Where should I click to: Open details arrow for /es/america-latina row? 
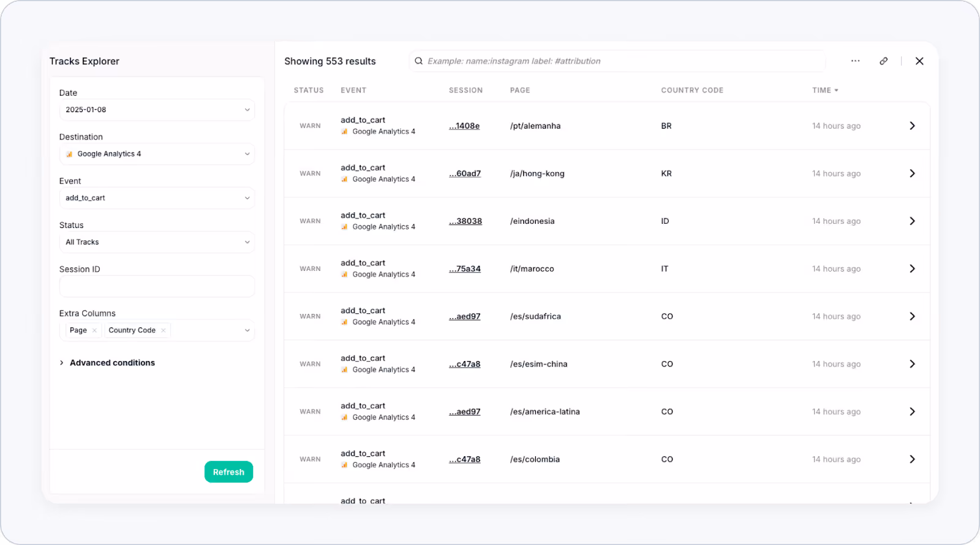912,411
